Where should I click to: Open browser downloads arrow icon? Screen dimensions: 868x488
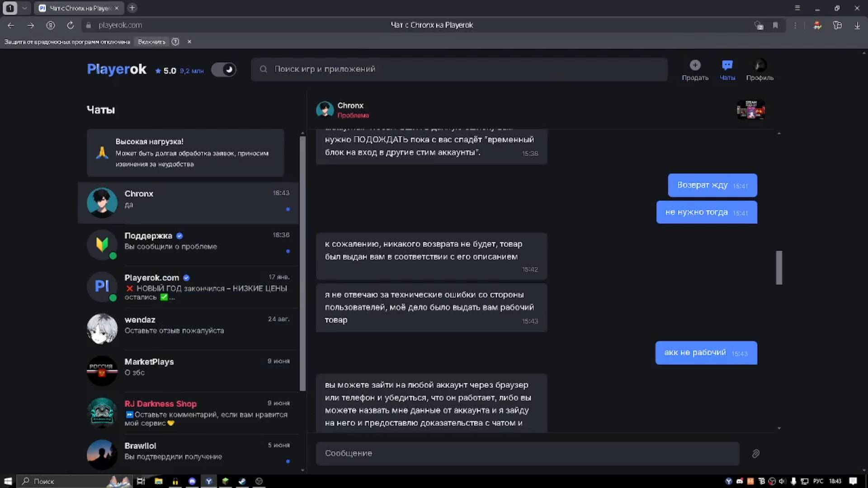pyautogui.click(x=857, y=25)
